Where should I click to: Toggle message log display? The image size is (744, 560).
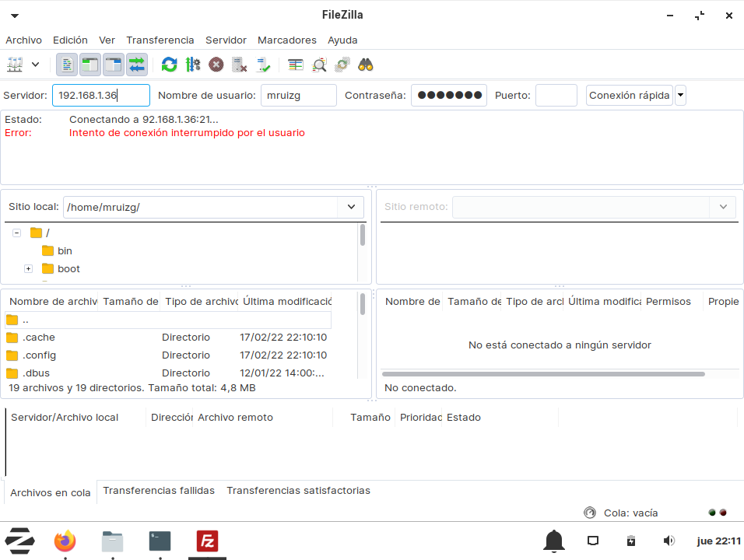(x=67, y=65)
